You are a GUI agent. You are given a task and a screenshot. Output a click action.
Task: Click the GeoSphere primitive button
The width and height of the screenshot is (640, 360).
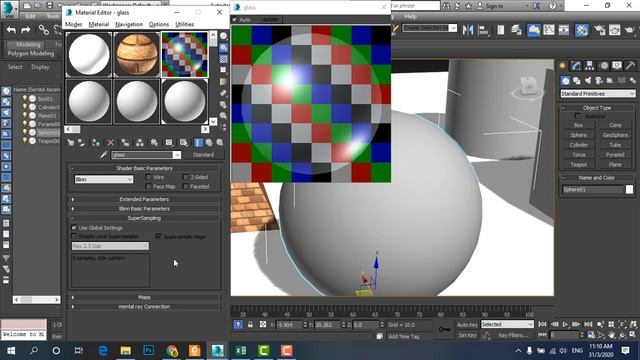(x=615, y=135)
